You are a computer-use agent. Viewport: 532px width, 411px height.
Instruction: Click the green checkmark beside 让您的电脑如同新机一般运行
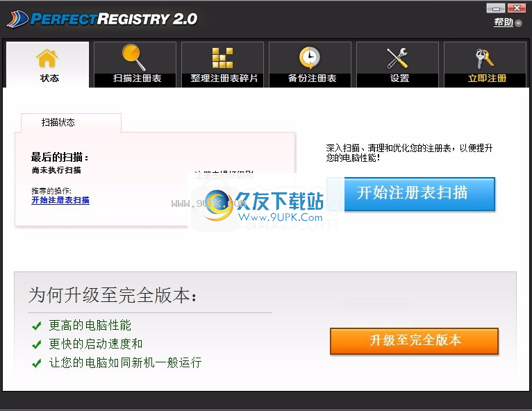[37, 363]
